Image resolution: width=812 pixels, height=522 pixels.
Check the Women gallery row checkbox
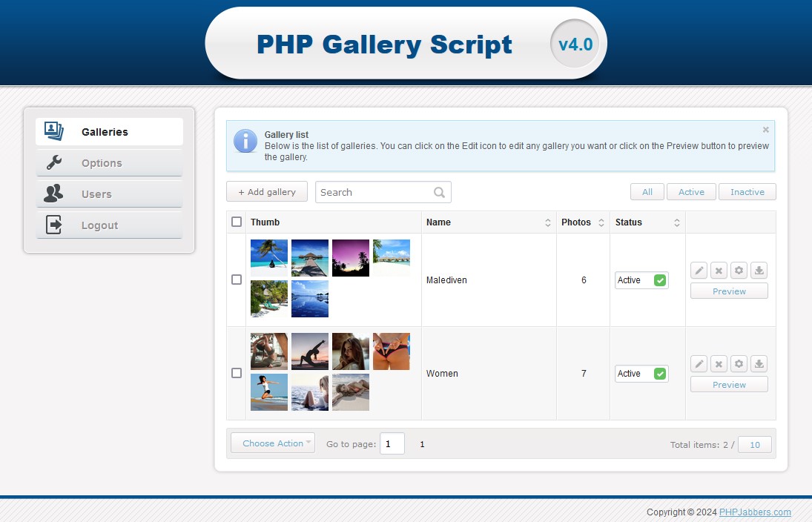click(237, 373)
